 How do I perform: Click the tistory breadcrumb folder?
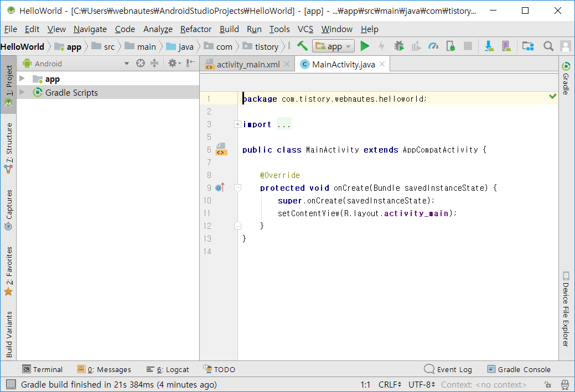point(261,46)
